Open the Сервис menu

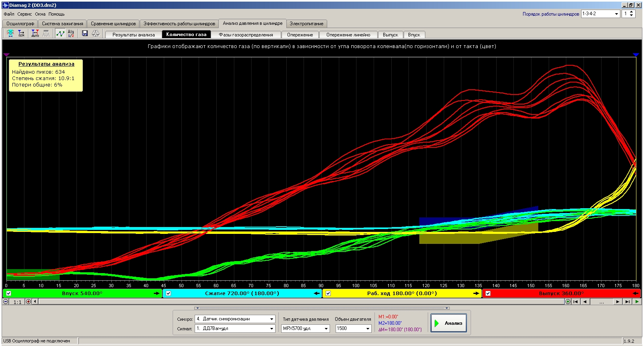(24, 14)
